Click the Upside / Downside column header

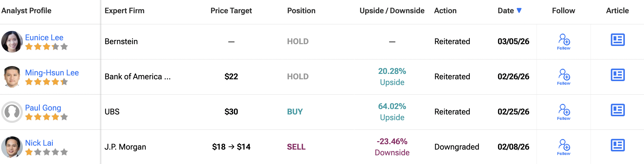(392, 11)
